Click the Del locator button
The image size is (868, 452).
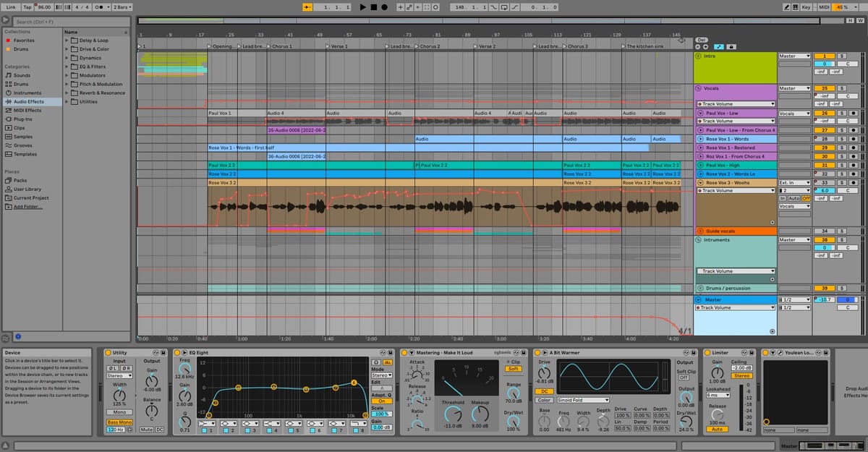[x=700, y=40]
